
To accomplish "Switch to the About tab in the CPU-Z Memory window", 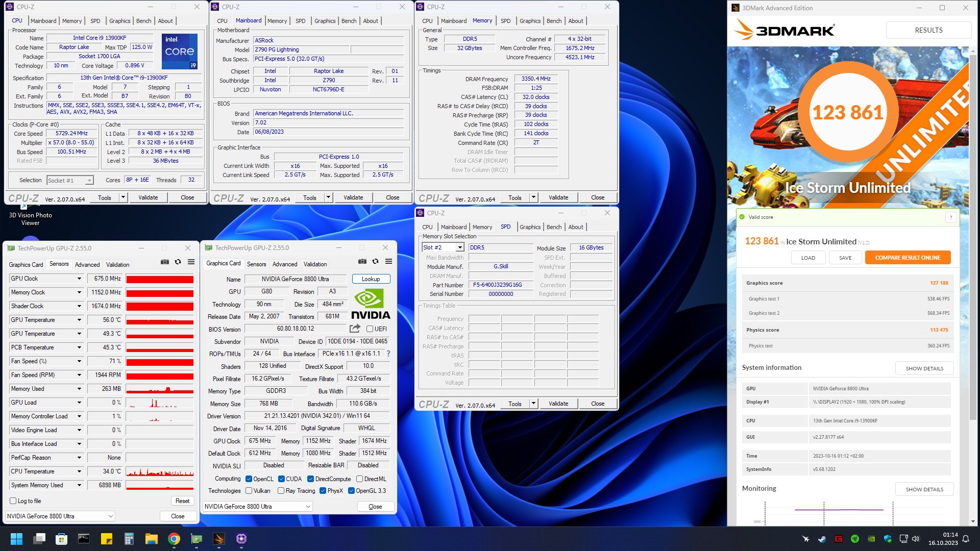I will [x=576, y=21].
